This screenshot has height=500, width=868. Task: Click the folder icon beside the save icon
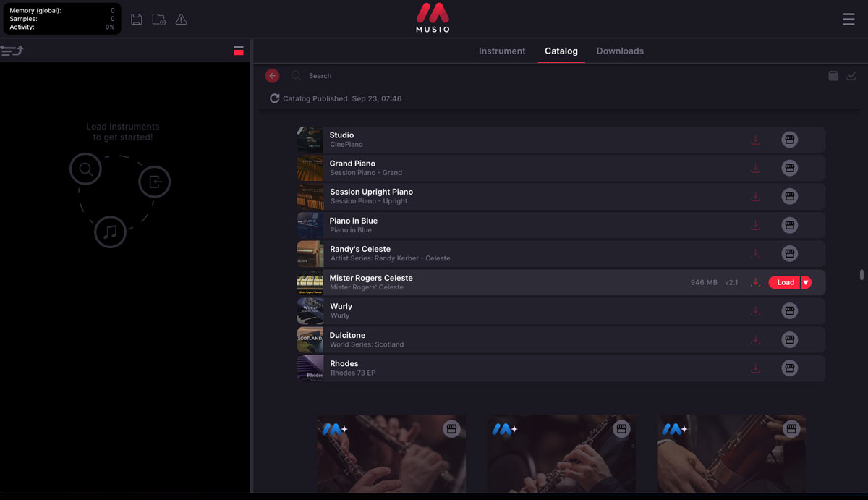[158, 20]
